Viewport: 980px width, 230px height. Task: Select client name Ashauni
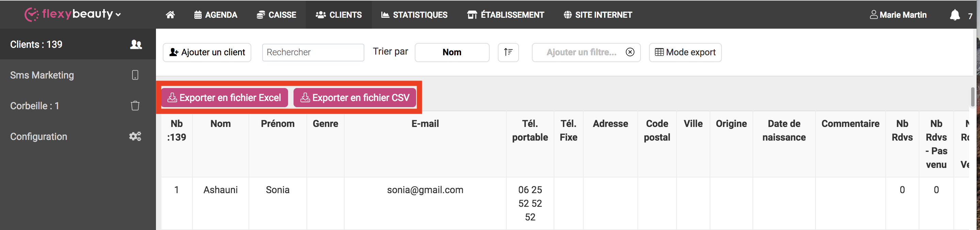221,190
